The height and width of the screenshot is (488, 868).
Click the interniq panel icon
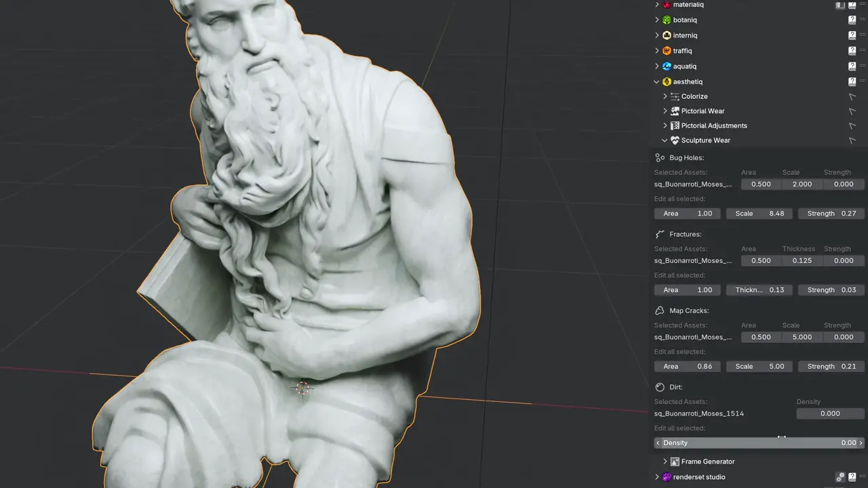667,35
